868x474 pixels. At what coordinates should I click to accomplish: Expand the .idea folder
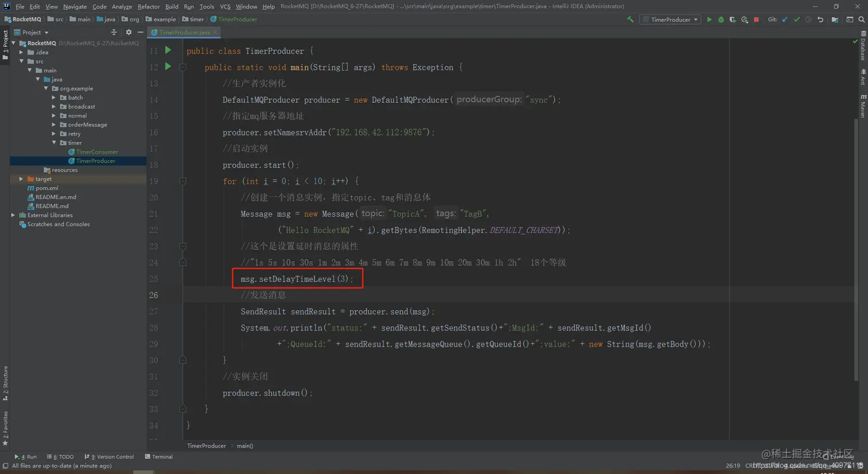[x=22, y=52]
